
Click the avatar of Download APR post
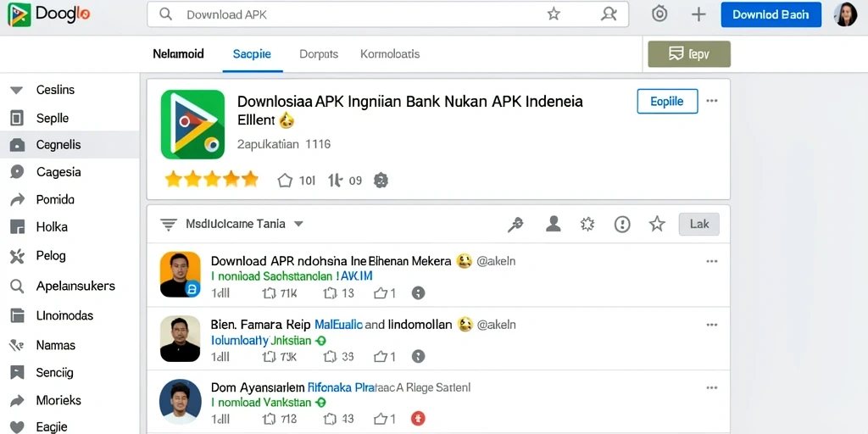(180, 275)
